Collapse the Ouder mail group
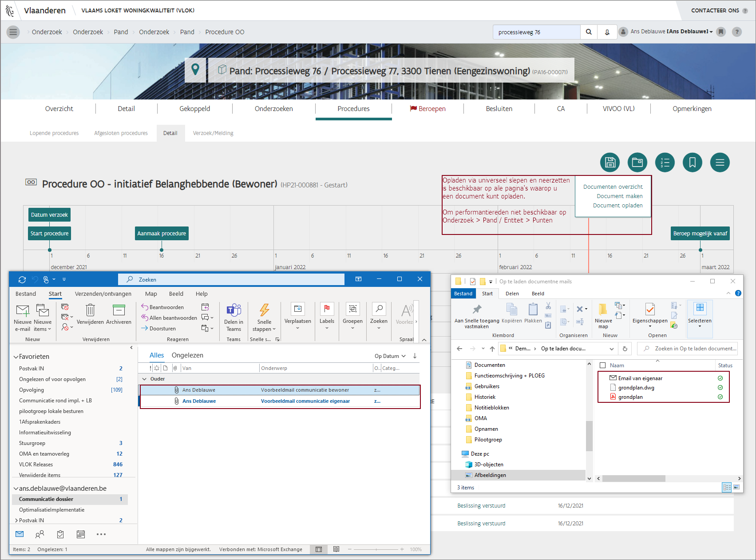The height and width of the screenshot is (560, 756). tap(144, 379)
